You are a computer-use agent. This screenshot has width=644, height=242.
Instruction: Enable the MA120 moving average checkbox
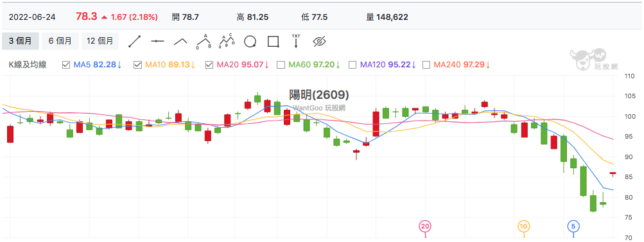click(352, 64)
